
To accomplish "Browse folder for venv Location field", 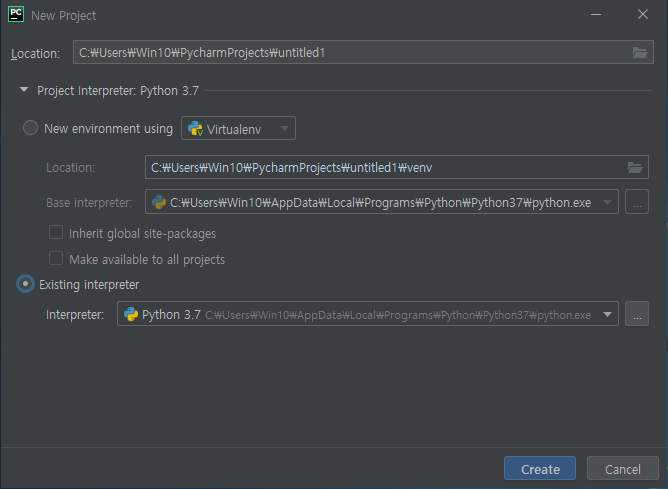I will point(635,167).
